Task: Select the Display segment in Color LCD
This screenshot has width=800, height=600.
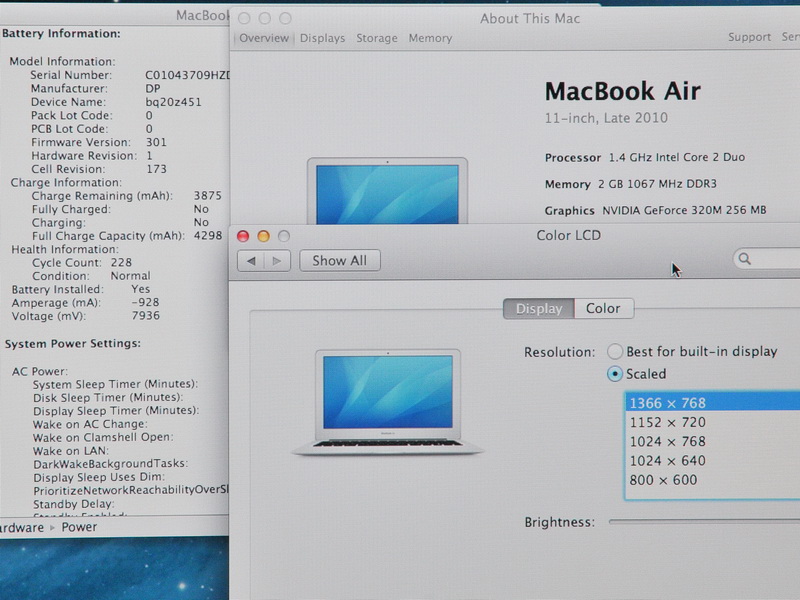Action: point(539,309)
